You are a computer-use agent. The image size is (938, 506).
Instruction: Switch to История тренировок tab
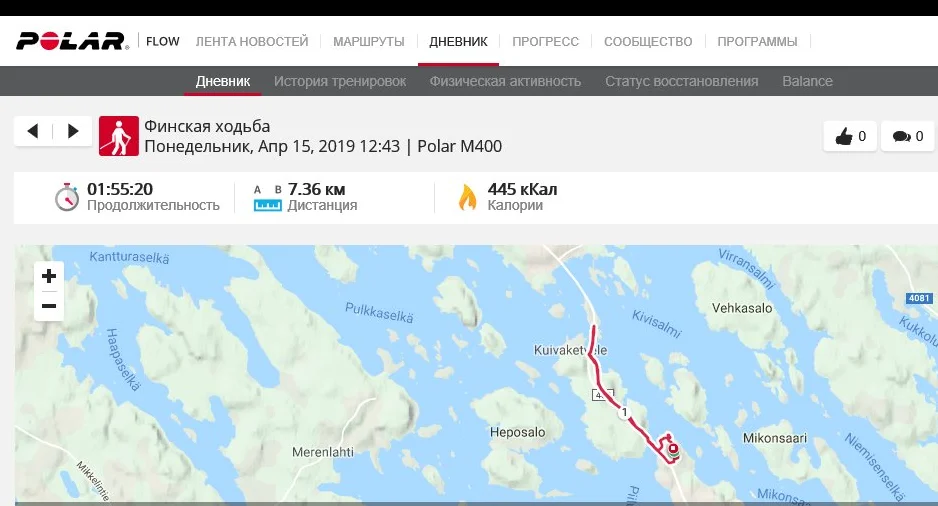pyautogui.click(x=340, y=81)
